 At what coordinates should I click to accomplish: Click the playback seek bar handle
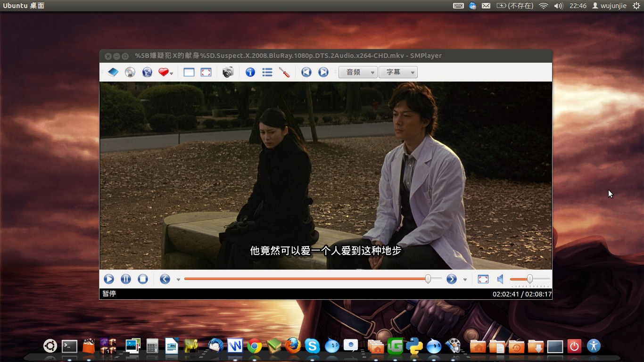pyautogui.click(x=428, y=279)
